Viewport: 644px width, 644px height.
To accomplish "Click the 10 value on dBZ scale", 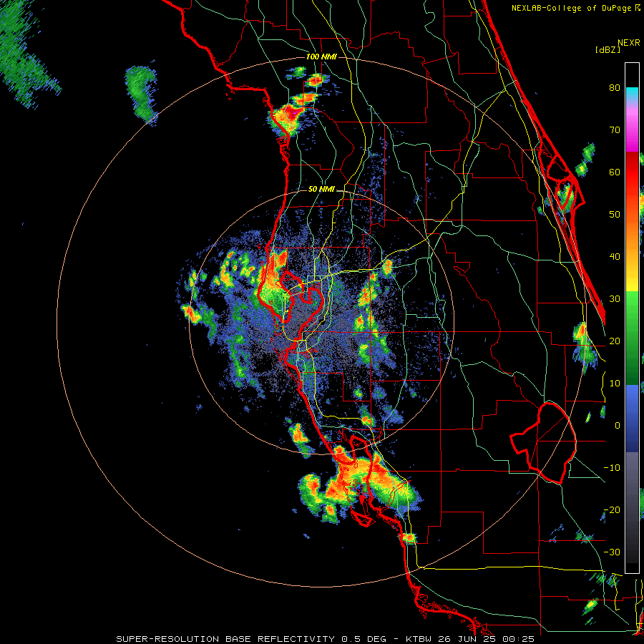I will [615, 384].
